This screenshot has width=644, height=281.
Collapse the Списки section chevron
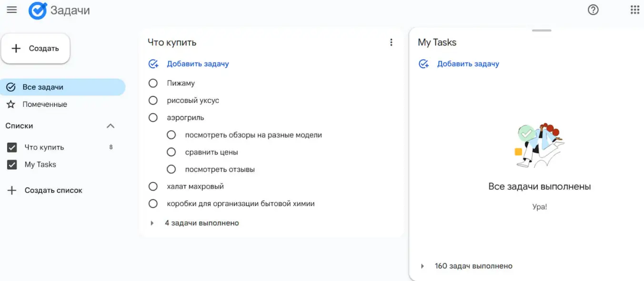pyautogui.click(x=111, y=126)
